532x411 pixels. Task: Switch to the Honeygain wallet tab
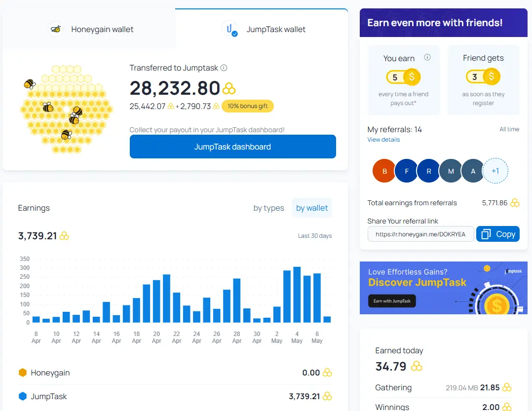(89, 30)
